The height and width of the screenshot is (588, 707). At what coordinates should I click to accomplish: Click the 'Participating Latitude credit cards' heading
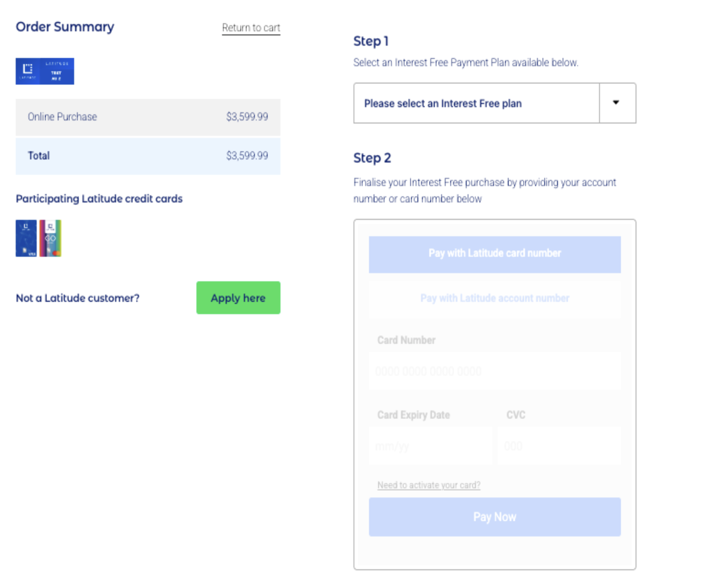tap(99, 199)
